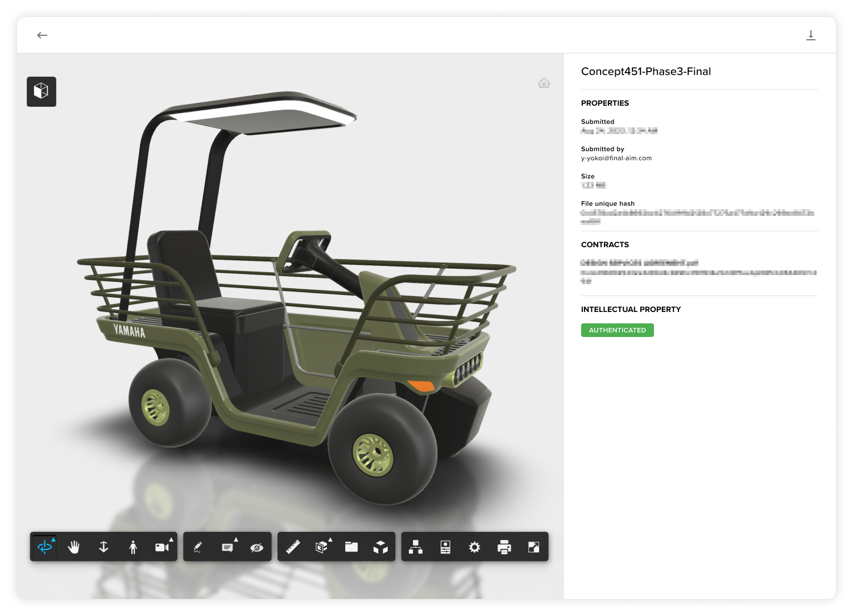Select the Zoom dolly tool
Screen dimensions: 853x616
[103, 547]
